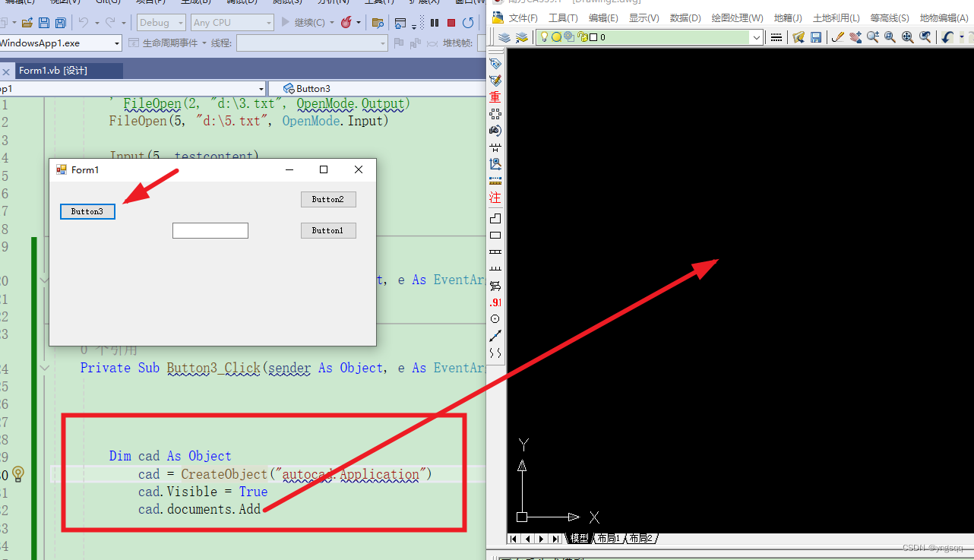This screenshot has height=560, width=974.
Task: Open the dropdown arrow next to 继续(C)
Action: point(333,23)
